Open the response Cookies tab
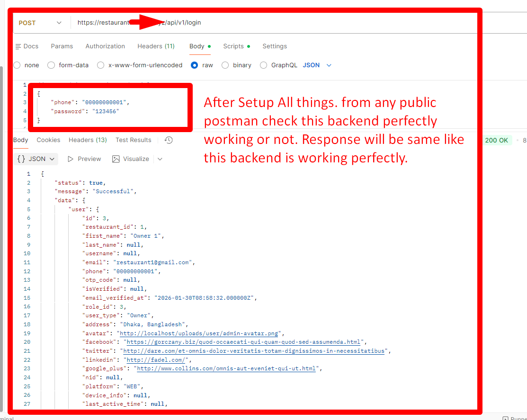The width and height of the screenshot is (527, 420). point(48,140)
